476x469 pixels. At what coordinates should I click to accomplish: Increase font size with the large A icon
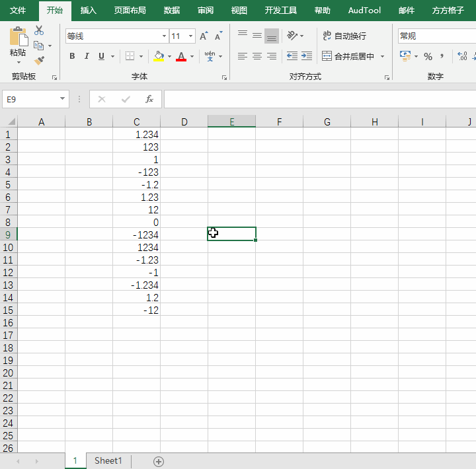(x=204, y=36)
